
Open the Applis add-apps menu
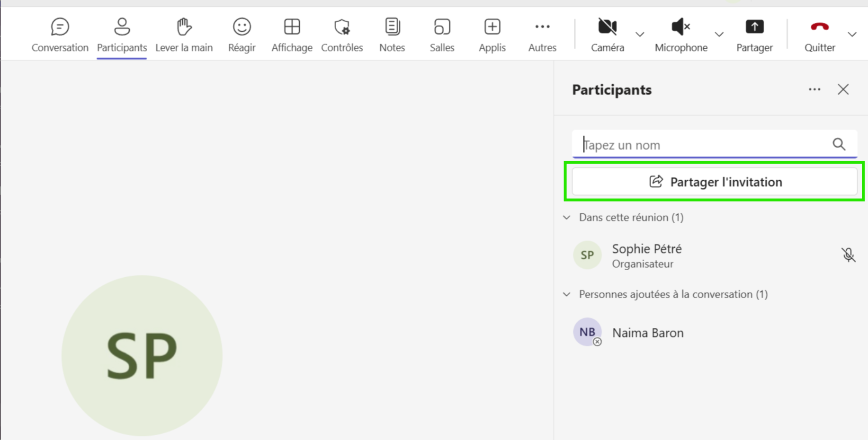[492, 35]
